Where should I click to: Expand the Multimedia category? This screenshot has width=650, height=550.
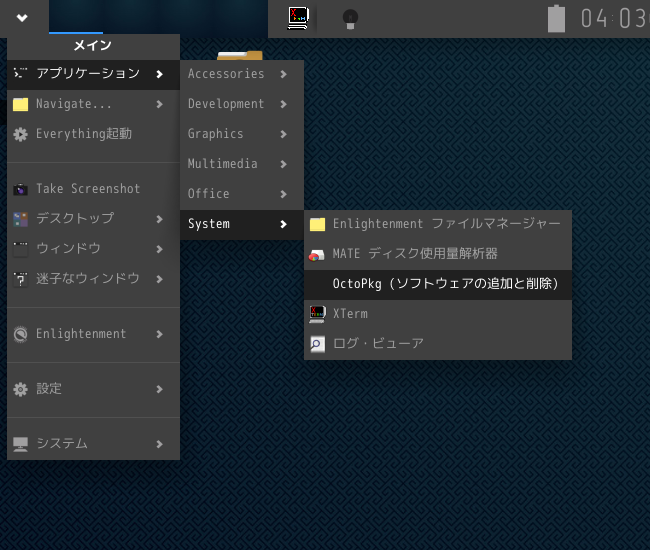click(242, 164)
